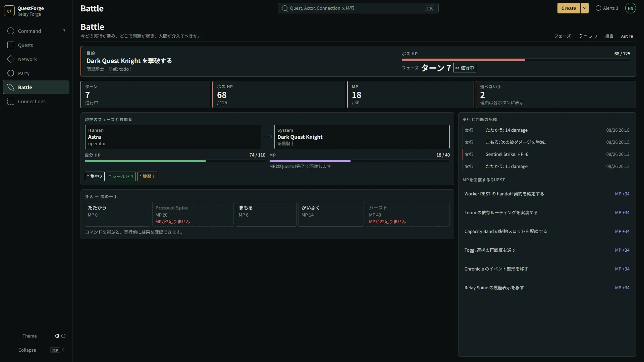Click the シールド 4 status chip

click(x=121, y=176)
